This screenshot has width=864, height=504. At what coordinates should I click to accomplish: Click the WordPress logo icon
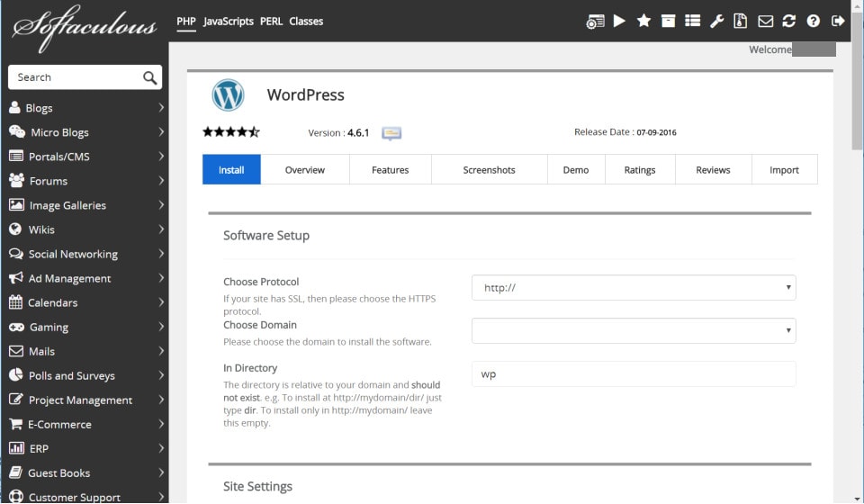click(228, 94)
